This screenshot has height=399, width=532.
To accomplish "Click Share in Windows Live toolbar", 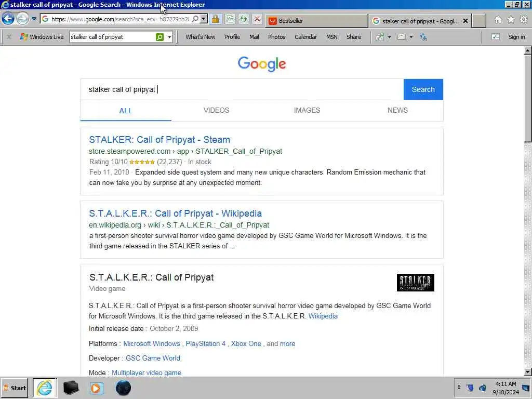I will 353,37.
